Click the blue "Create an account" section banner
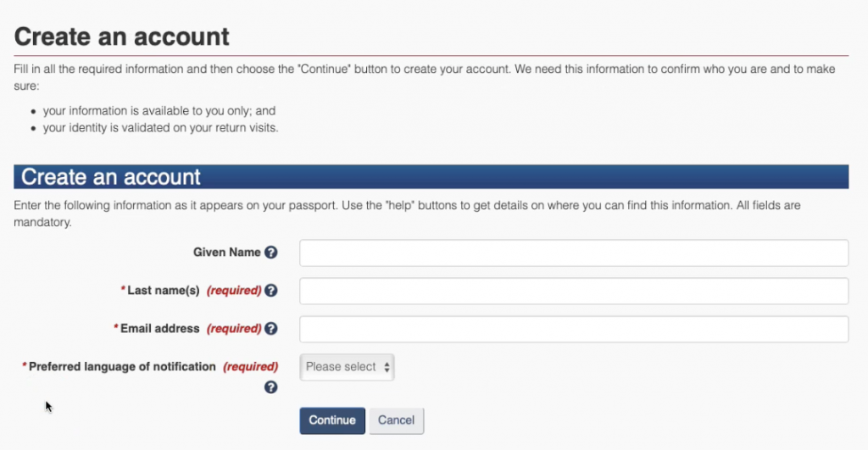This screenshot has height=450, width=868. 431,176
